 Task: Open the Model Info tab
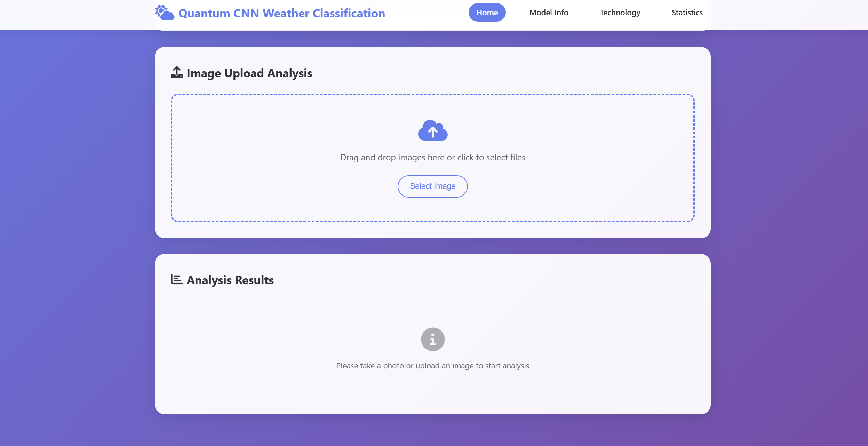pos(548,13)
